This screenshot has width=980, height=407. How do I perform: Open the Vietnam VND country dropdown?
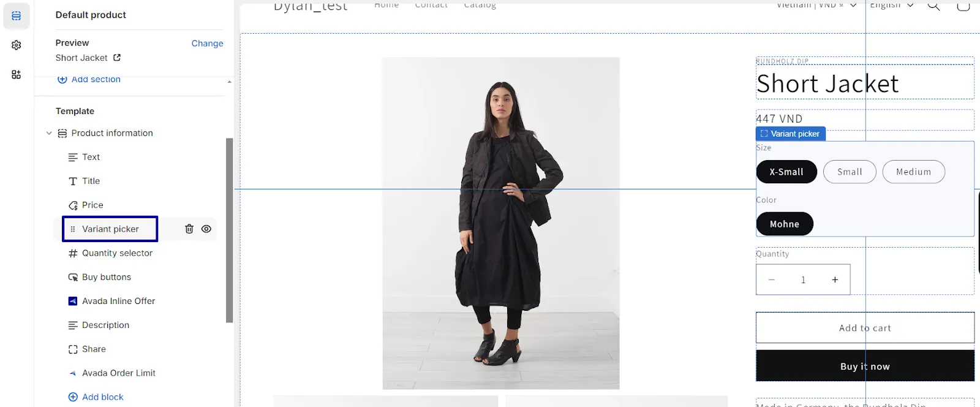click(x=816, y=6)
